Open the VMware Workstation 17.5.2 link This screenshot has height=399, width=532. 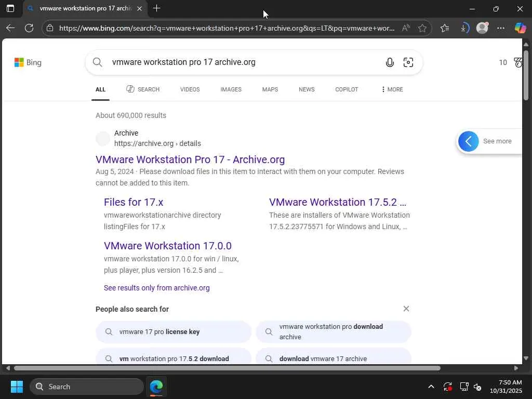pos(338,202)
